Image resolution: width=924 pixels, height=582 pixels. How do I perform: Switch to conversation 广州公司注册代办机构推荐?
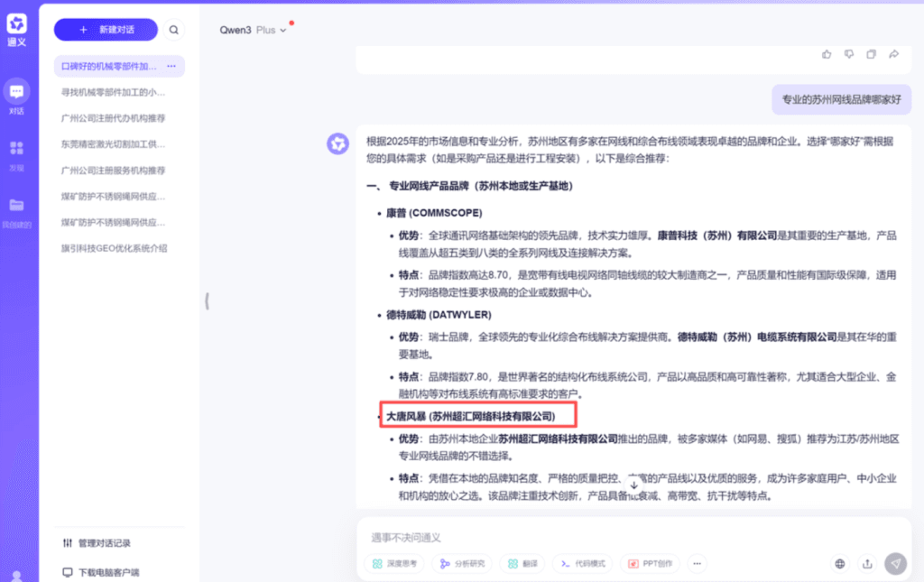[115, 117]
